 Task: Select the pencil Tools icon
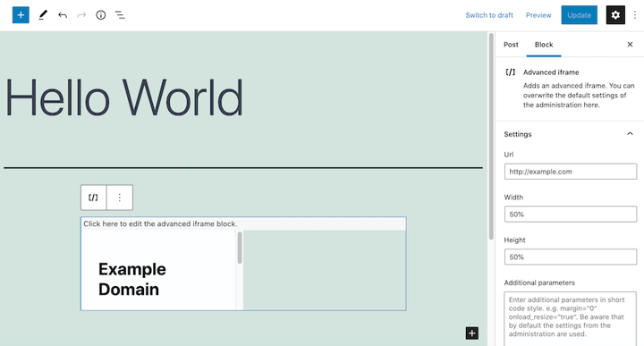pyautogui.click(x=43, y=15)
